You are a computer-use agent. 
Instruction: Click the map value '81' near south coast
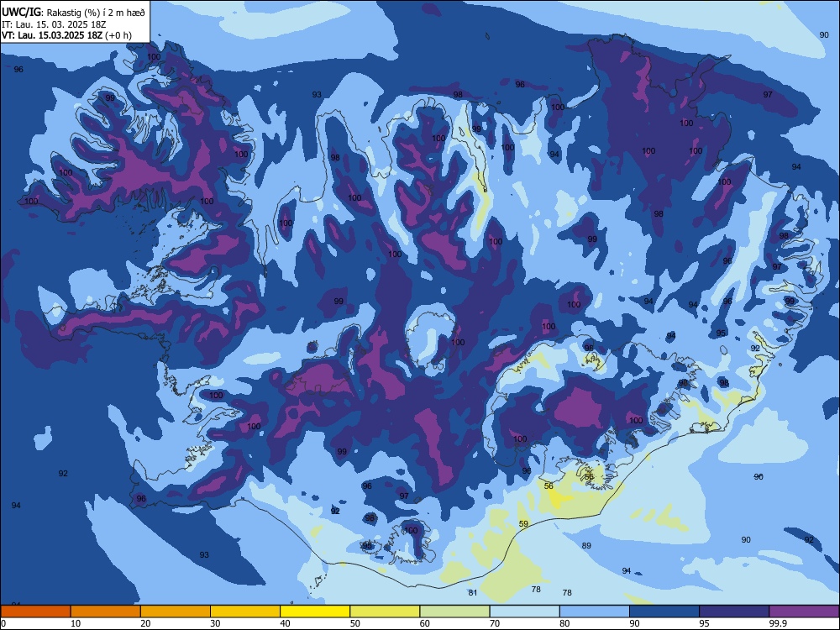tap(472, 592)
